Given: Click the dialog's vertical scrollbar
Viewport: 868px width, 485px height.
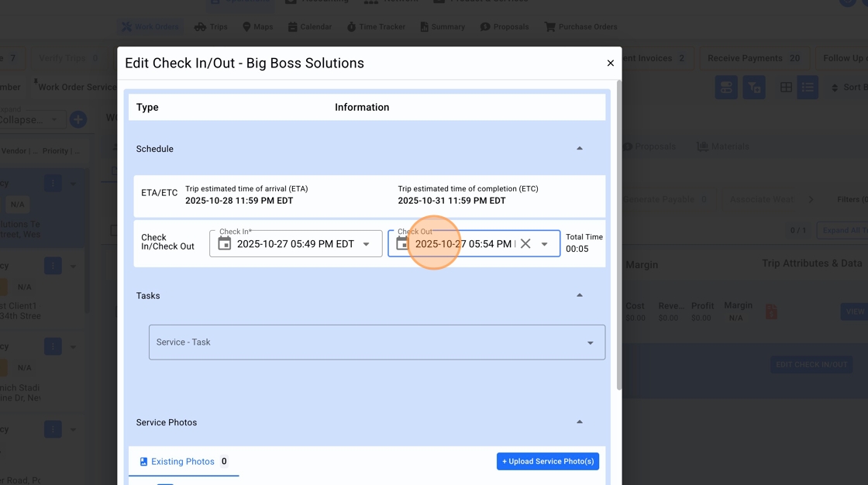Looking at the screenshot, I should coord(619,236).
